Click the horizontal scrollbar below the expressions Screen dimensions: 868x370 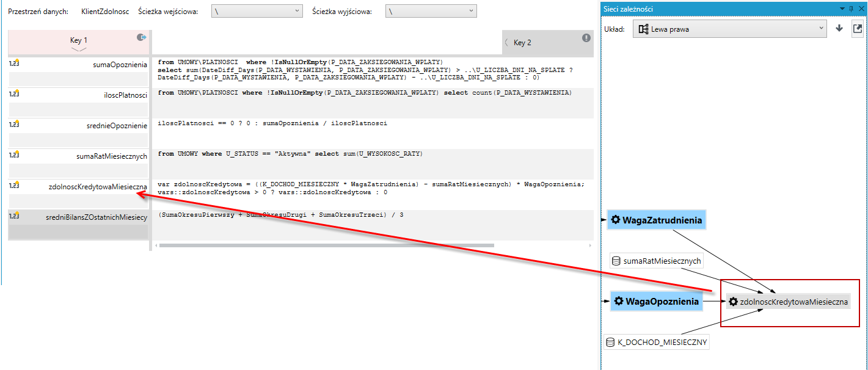coord(326,245)
